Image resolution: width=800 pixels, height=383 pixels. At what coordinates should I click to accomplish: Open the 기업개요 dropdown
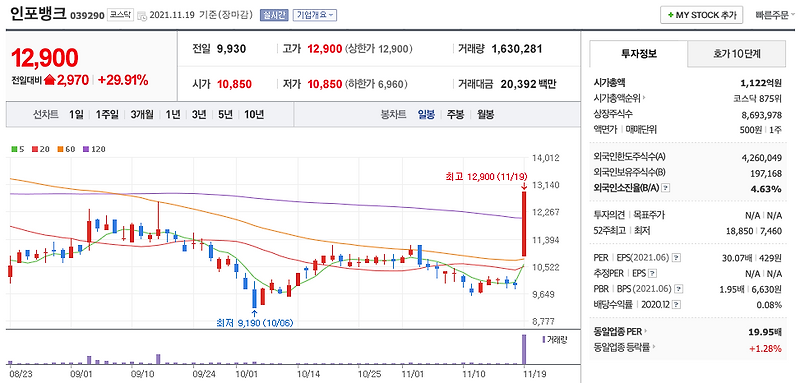[314, 15]
